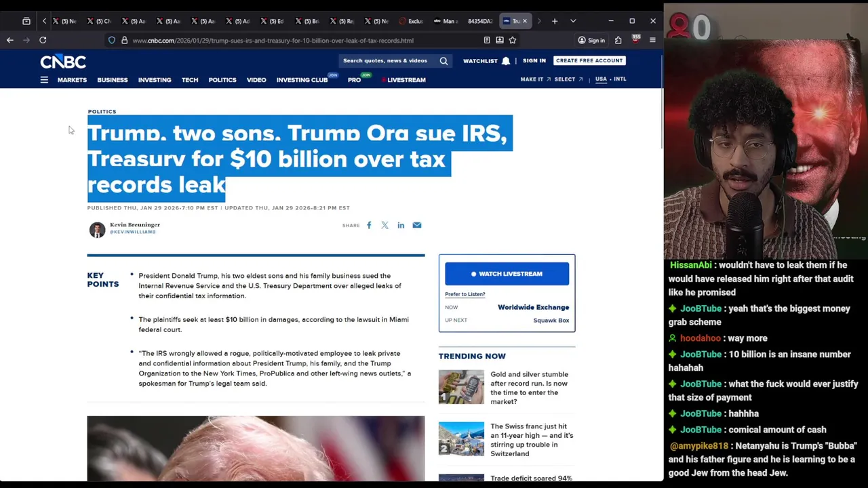Switch to the Man a tab

pyautogui.click(x=446, y=21)
